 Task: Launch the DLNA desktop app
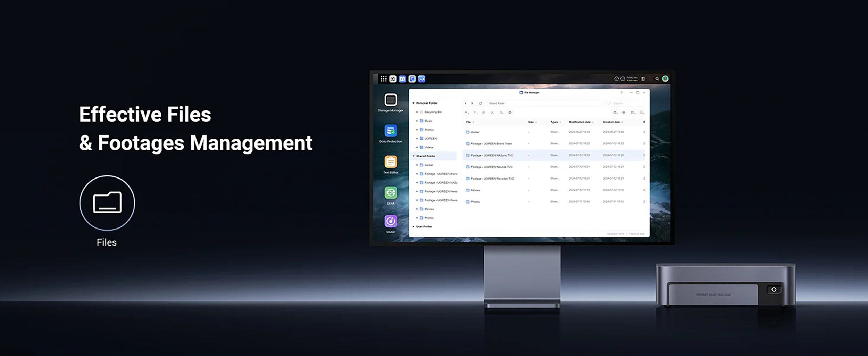(x=391, y=196)
